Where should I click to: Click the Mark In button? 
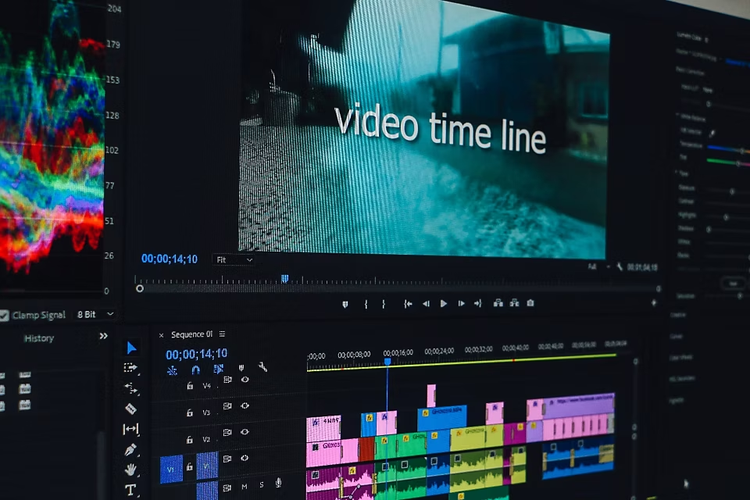coord(366,304)
